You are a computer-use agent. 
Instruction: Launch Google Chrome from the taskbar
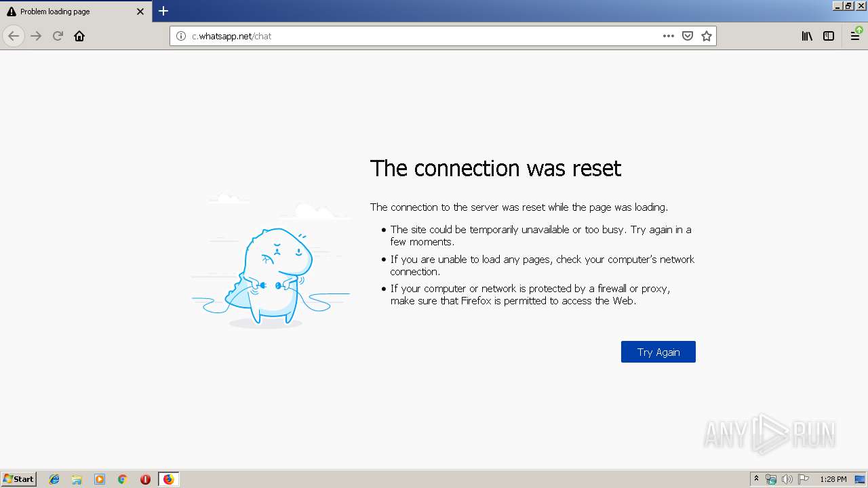(x=122, y=479)
